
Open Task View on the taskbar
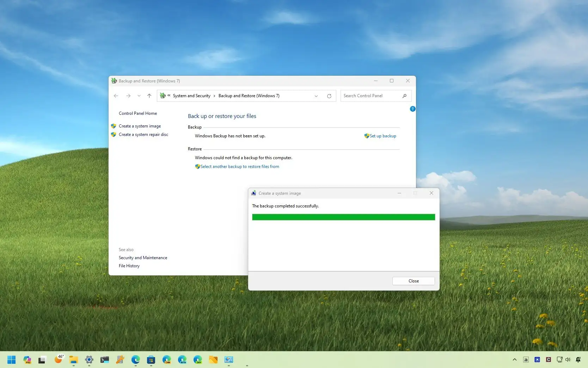click(x=42, y=360)
